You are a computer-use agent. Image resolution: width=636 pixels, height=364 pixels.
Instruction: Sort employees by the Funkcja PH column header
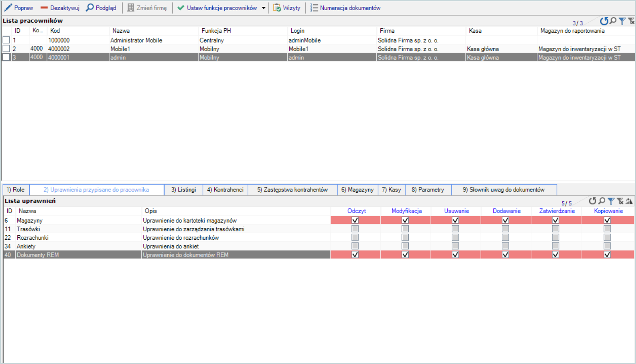click(x=243, y=31)
